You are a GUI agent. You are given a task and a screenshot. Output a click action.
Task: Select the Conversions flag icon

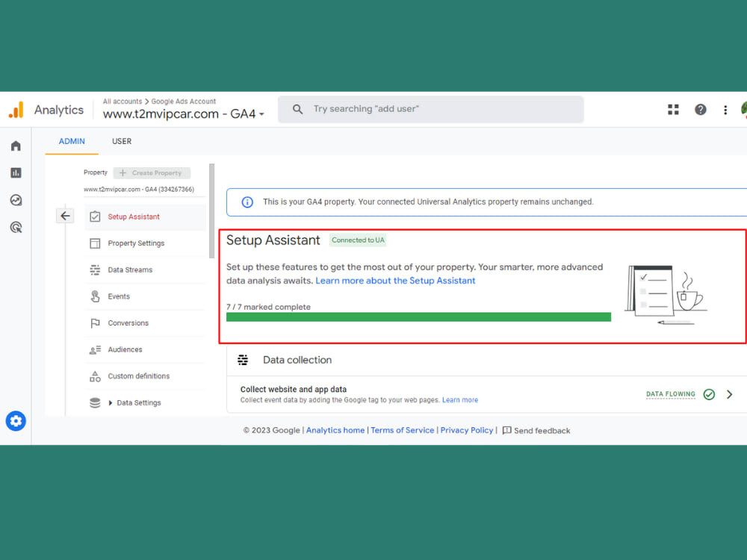coord(94,323)
